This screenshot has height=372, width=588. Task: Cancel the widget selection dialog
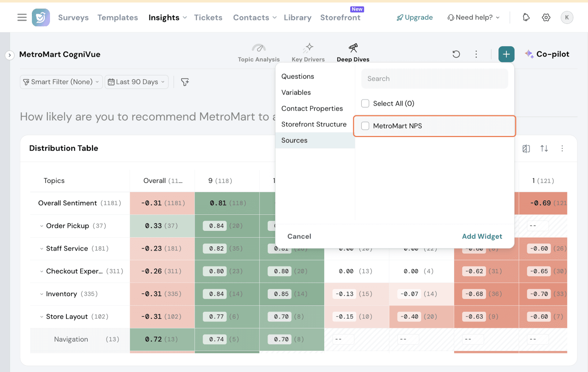coord(299,236)
